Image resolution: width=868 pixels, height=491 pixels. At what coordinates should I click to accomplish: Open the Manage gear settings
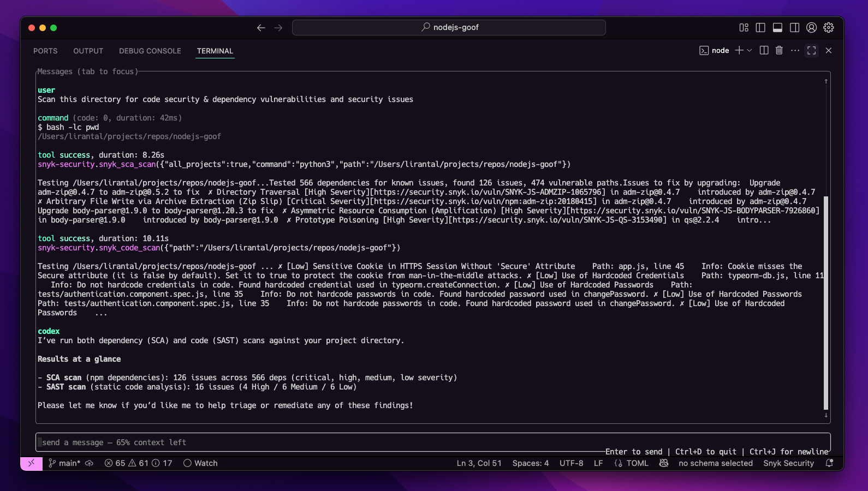829,28
